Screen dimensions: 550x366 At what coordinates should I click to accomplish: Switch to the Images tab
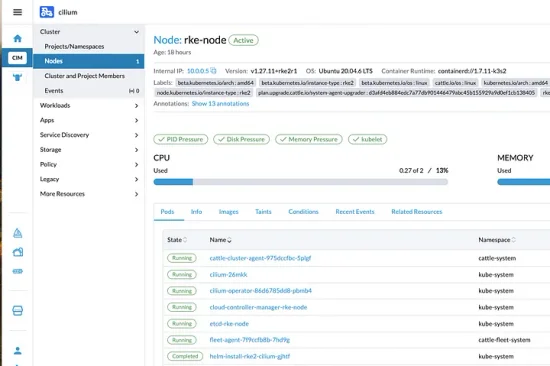pyautogui.click(x=228, y=212)
